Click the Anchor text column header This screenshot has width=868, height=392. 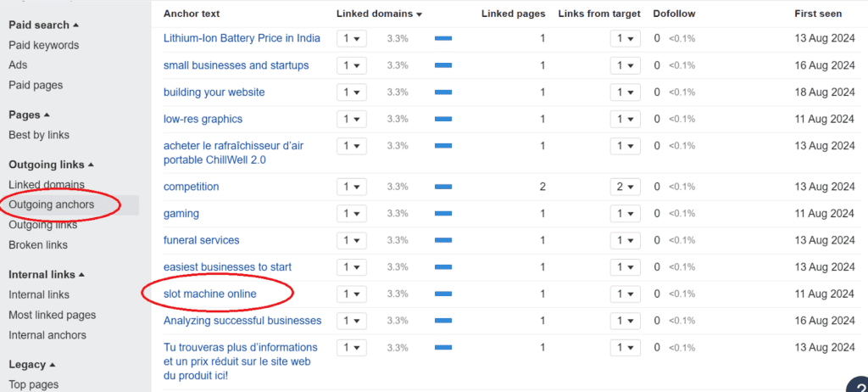coord(192,14)
